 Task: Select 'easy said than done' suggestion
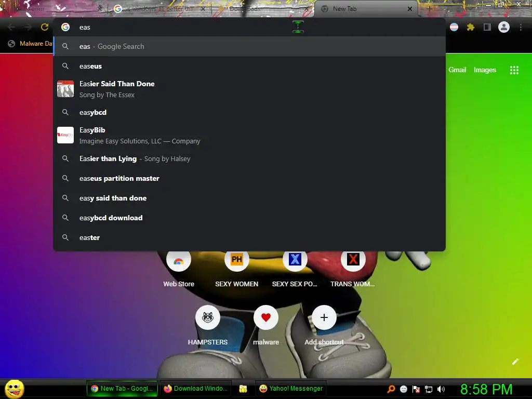point(249,198)
